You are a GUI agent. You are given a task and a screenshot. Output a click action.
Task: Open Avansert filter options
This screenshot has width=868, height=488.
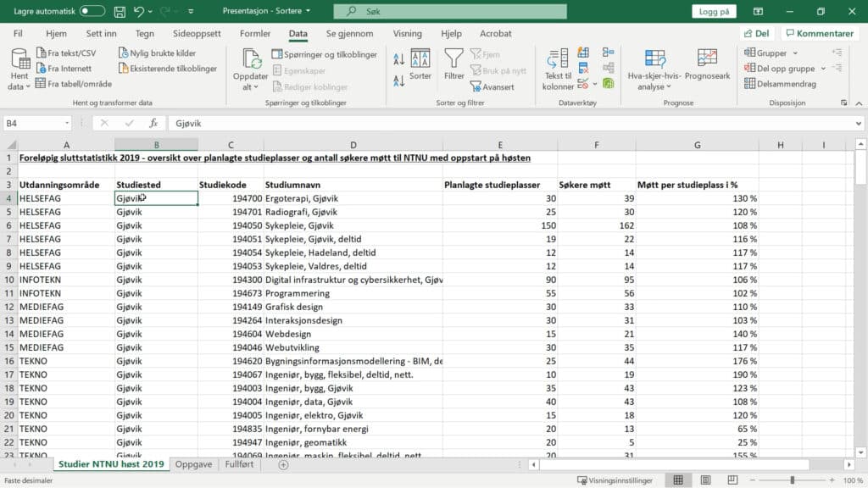pos(492,87)
